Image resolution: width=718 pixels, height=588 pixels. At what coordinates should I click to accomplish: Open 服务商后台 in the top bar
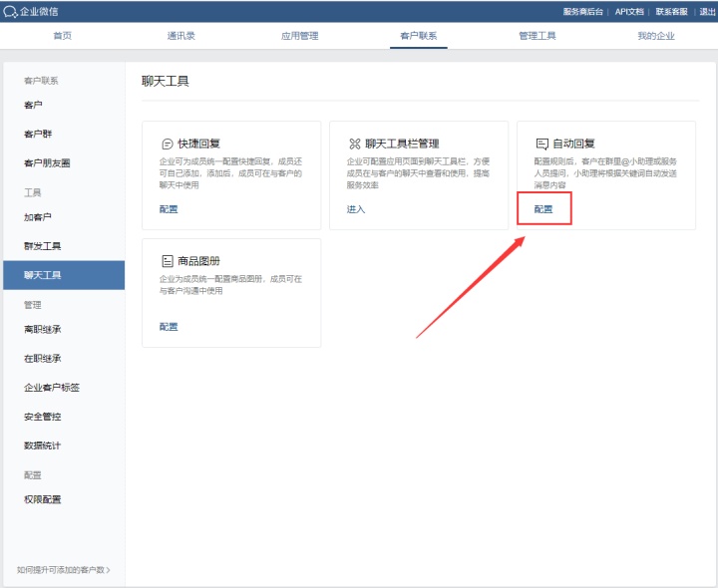(x=583, y=11)
